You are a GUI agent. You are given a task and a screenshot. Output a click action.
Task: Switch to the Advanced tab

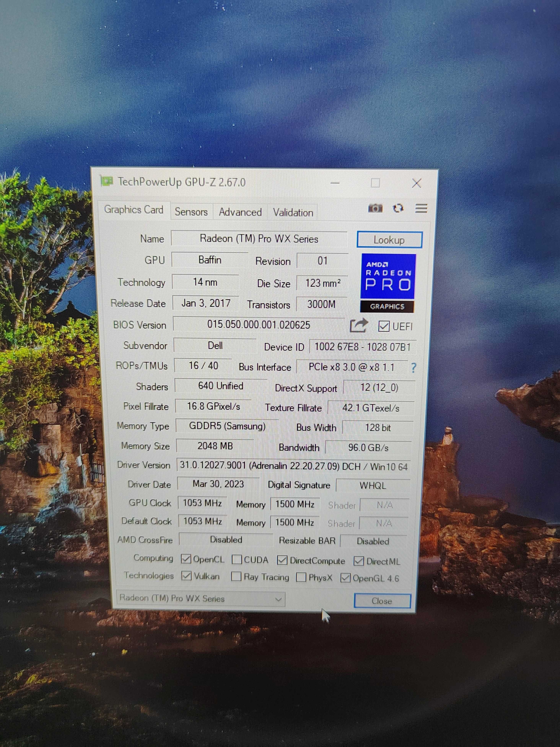click(240, 212)
